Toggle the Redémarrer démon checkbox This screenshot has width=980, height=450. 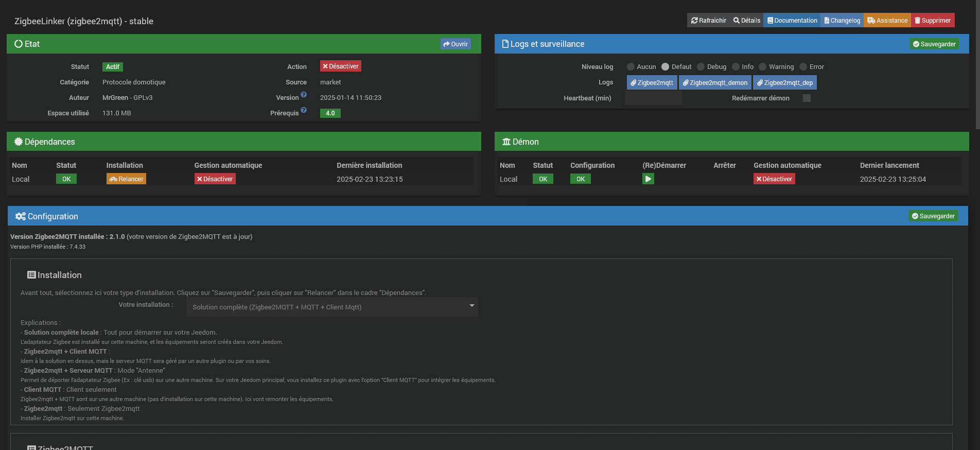[x=807, y=98]
